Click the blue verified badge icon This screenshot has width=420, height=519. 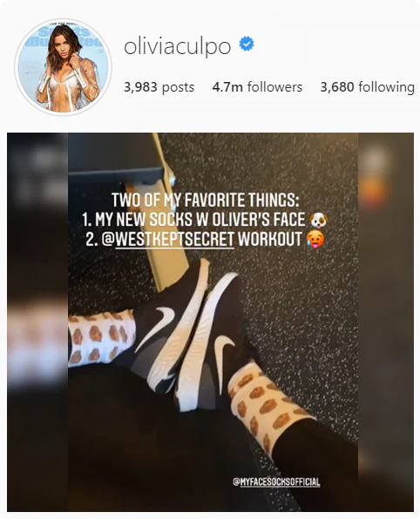click(247, 44)
